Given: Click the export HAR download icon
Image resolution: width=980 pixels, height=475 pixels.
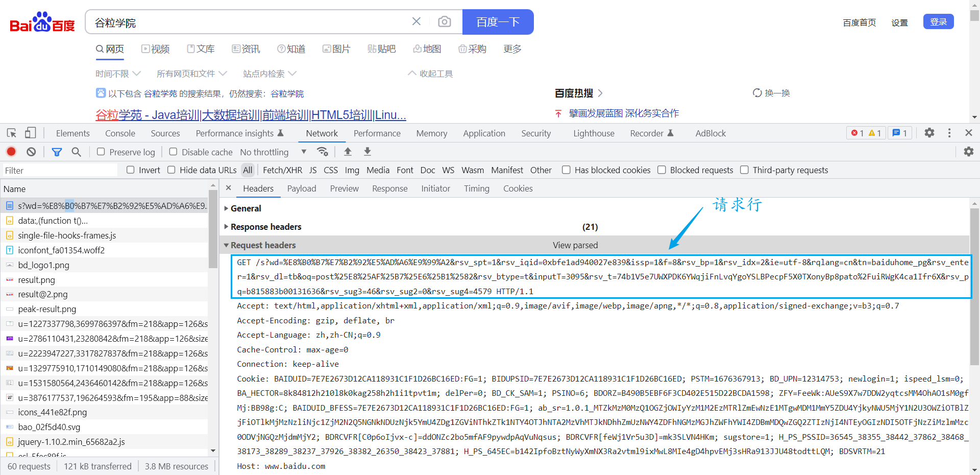Looking at the screenshot, I should (367, 152).
